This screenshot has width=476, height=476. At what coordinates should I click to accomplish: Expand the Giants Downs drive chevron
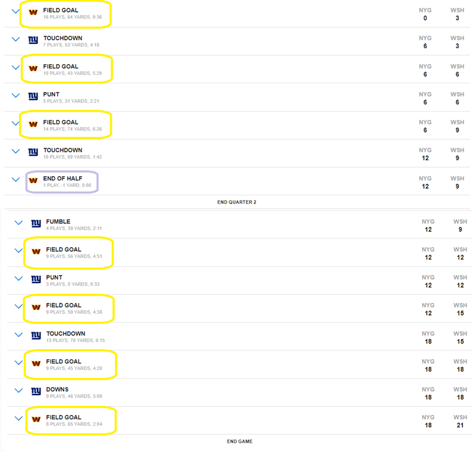(x=18, y=390)
